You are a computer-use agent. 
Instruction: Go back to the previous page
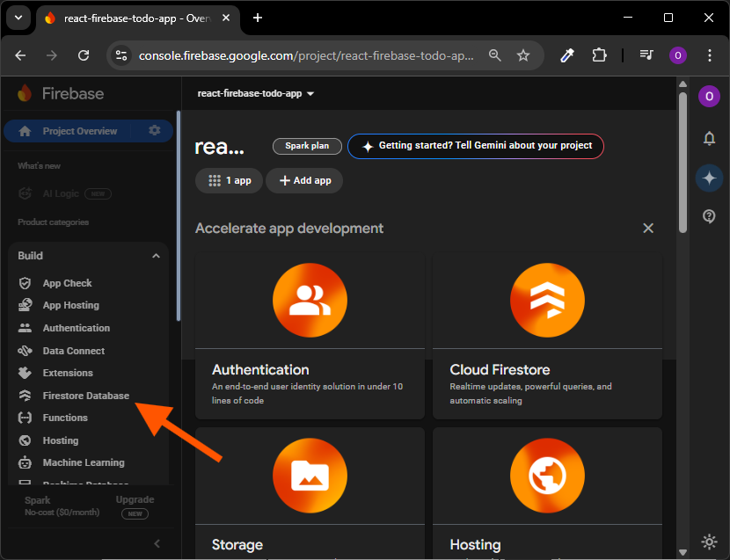pos(20,56)
